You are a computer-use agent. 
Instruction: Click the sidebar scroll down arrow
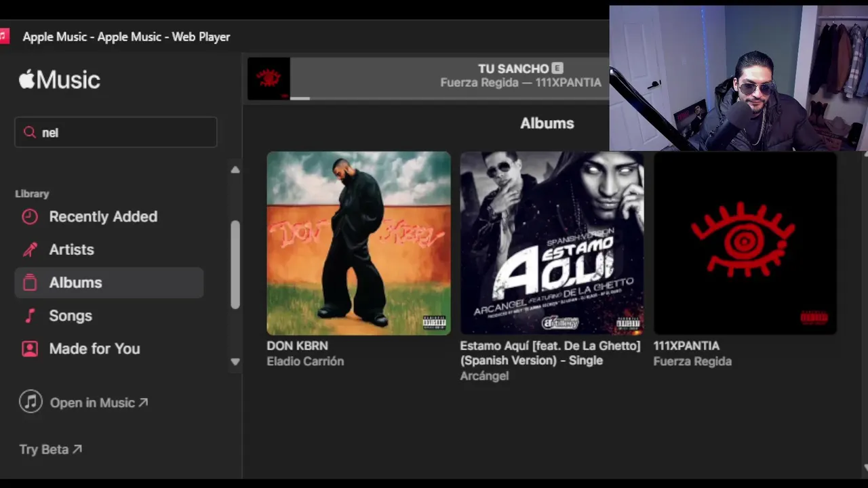(235, 362)
